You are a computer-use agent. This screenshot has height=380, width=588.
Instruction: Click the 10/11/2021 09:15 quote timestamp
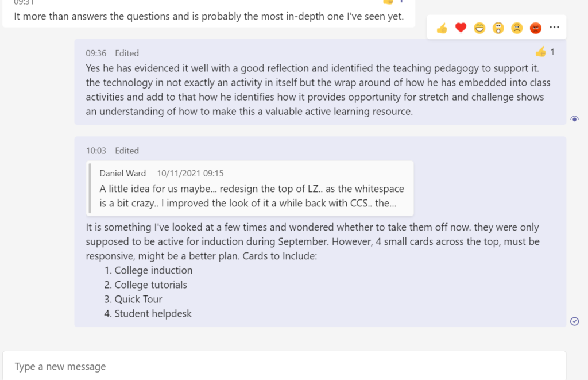point(190,174)
